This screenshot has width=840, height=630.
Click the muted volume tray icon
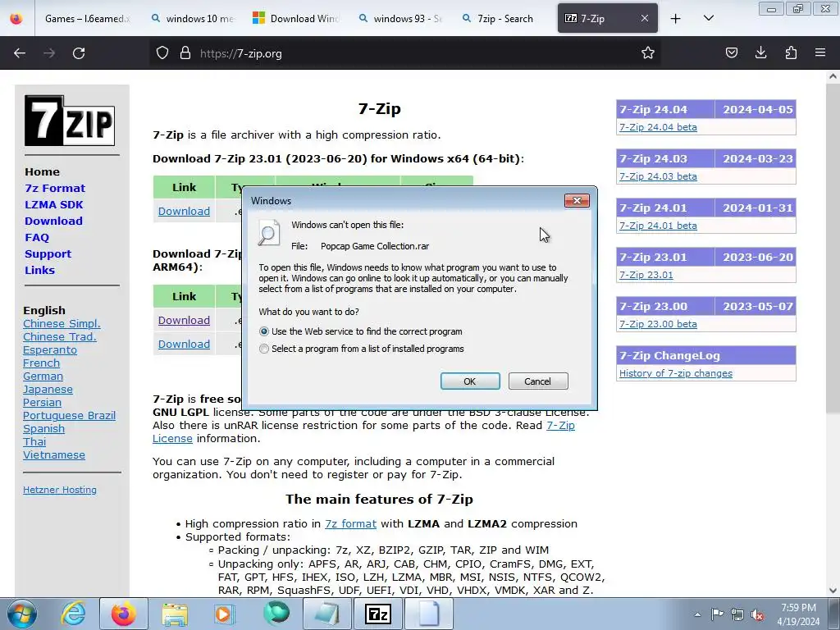pyautogui.click(x=757, y=615)
